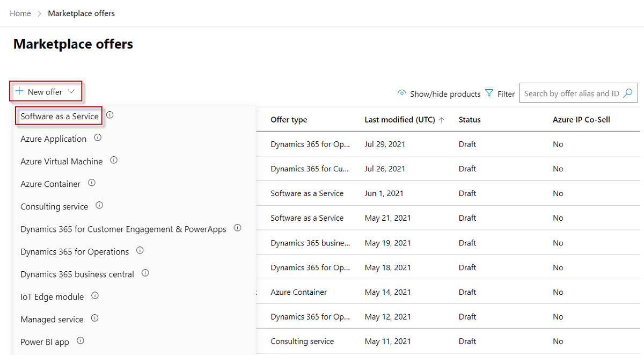Click the search magnifier icon

pyautogui.click(x=628, y=93)
